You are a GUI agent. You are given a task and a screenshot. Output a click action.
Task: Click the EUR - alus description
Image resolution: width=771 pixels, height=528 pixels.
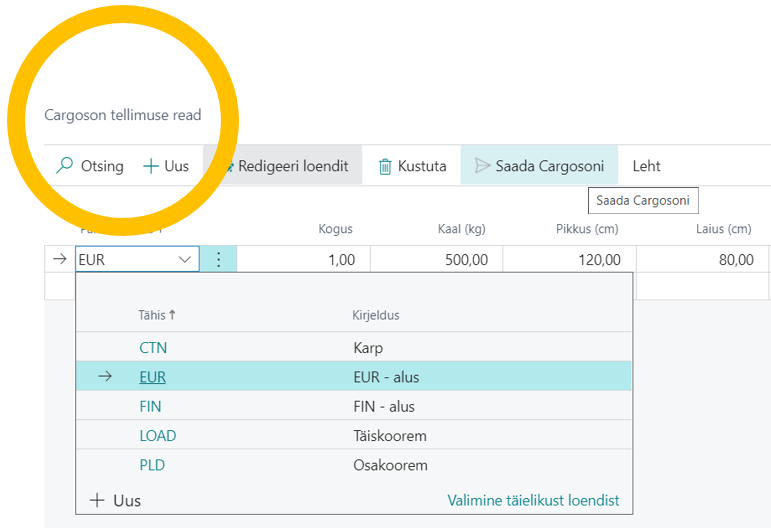click(x=386, y=377)
